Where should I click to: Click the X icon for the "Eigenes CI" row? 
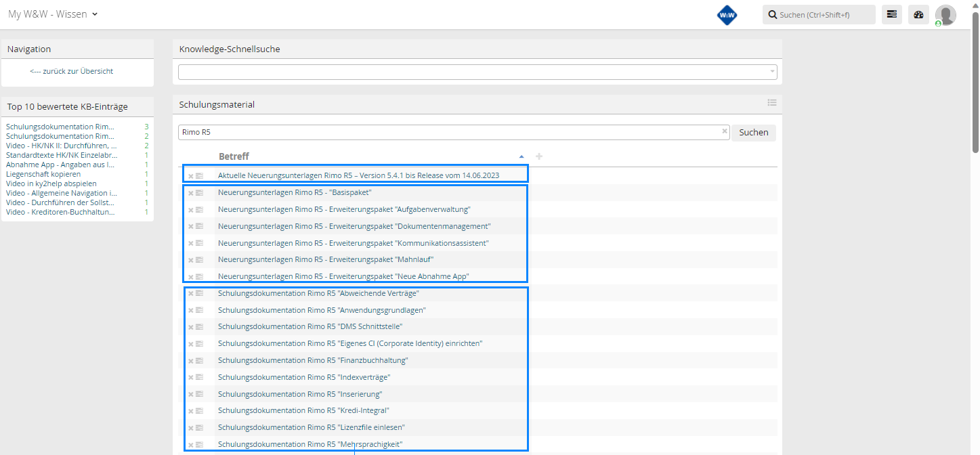click(191, 344)
